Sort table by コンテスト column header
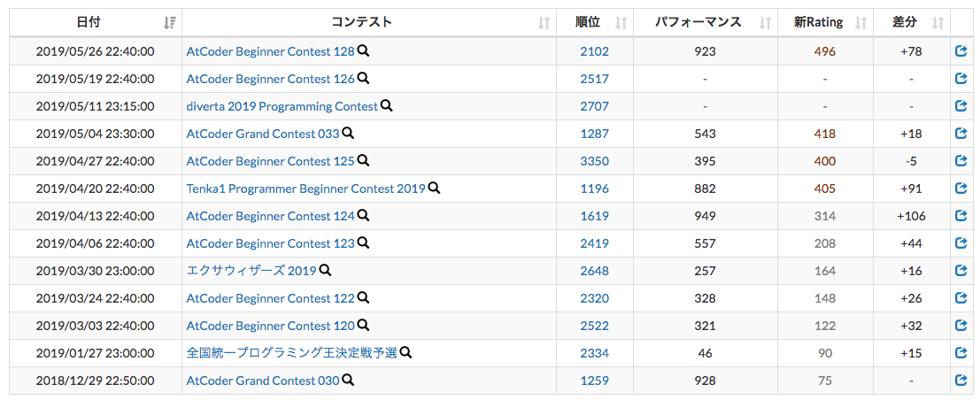This screenshot has height=400, width=980. click(x=369, y=22)
